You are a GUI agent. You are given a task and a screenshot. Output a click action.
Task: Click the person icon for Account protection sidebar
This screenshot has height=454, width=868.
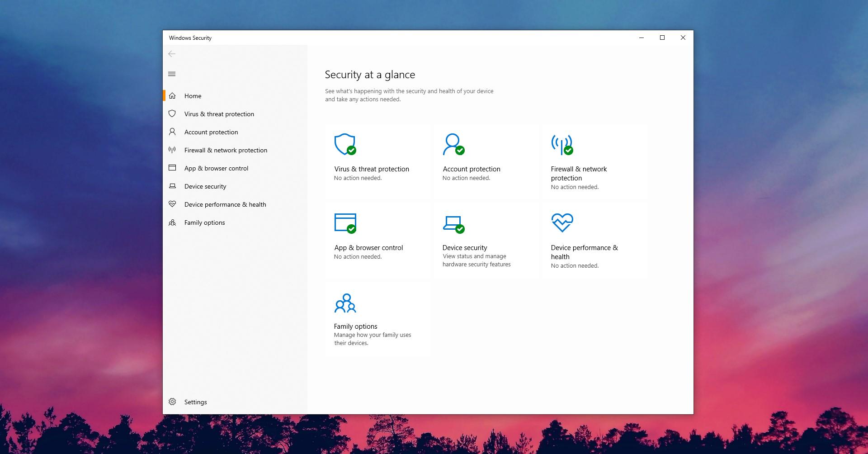point(172,132)
